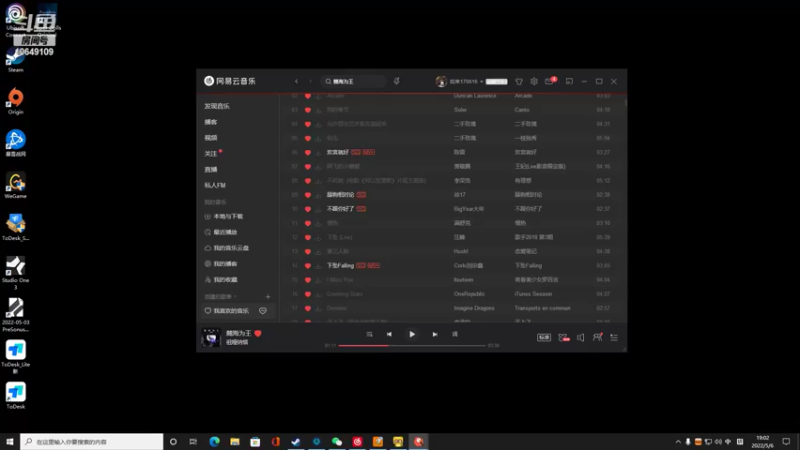Screen dimensions: 800x450
Task: Toggle the heart on row 03 Soler
Action: click(308, 110)
